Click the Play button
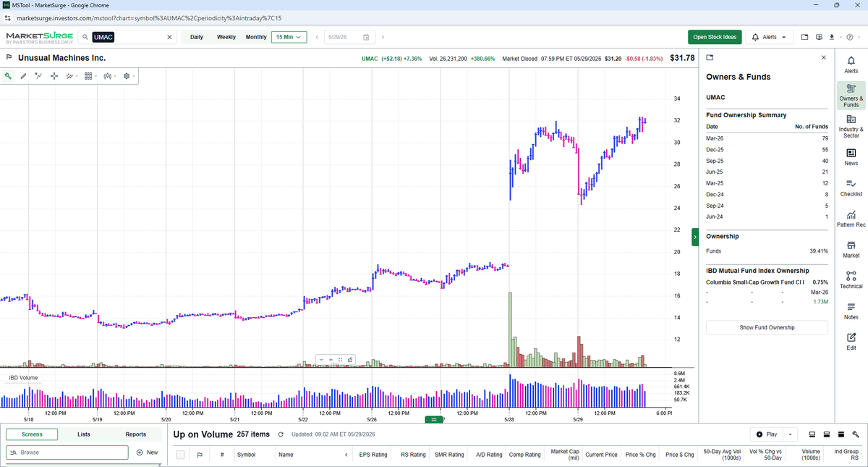Viewport: 868px width, 467px height. pos(767,434)
